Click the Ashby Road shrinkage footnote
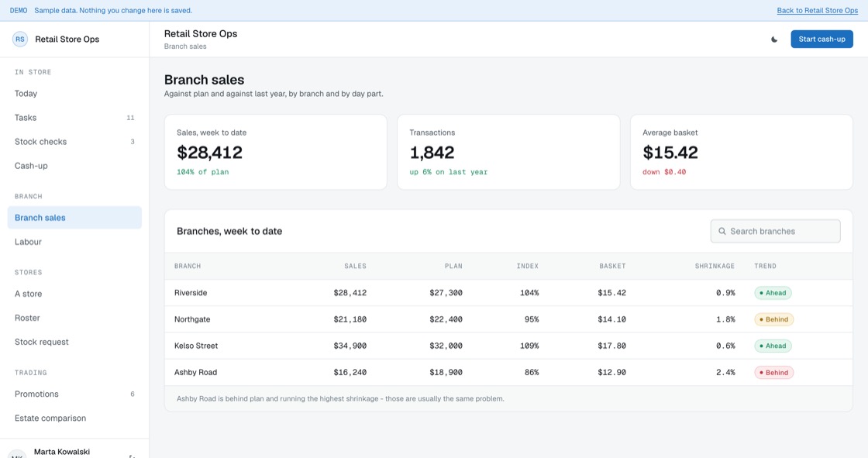 tap(340, 399)
